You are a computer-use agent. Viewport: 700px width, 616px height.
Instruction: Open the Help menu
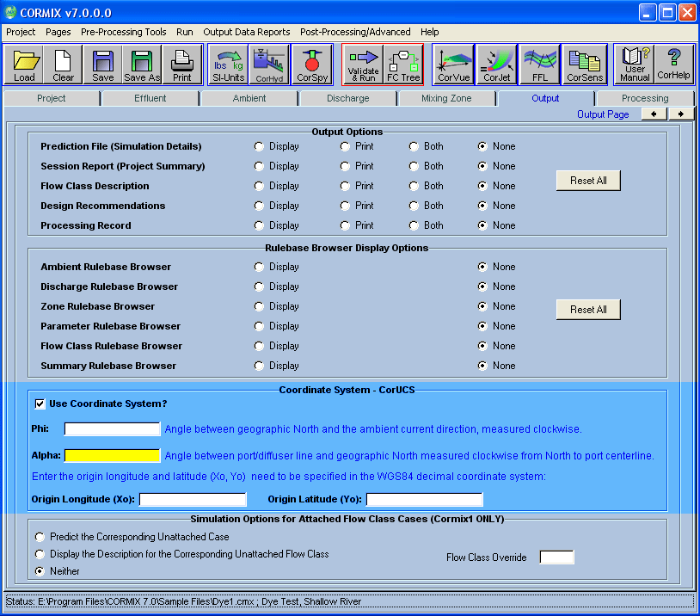429,32
